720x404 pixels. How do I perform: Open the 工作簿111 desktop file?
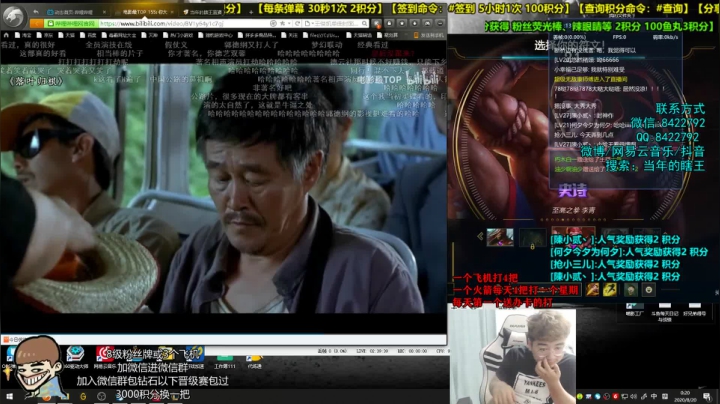coord(225,362)
